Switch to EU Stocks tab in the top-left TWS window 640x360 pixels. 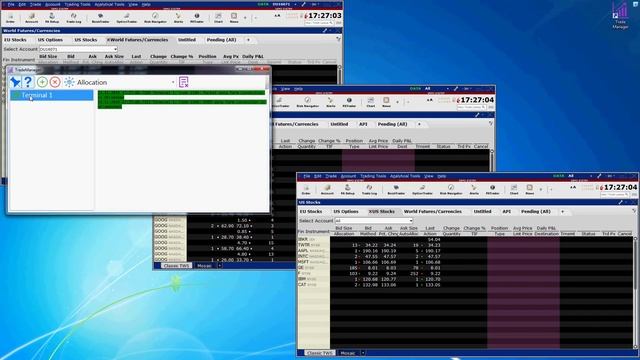[x=15, y=40]
